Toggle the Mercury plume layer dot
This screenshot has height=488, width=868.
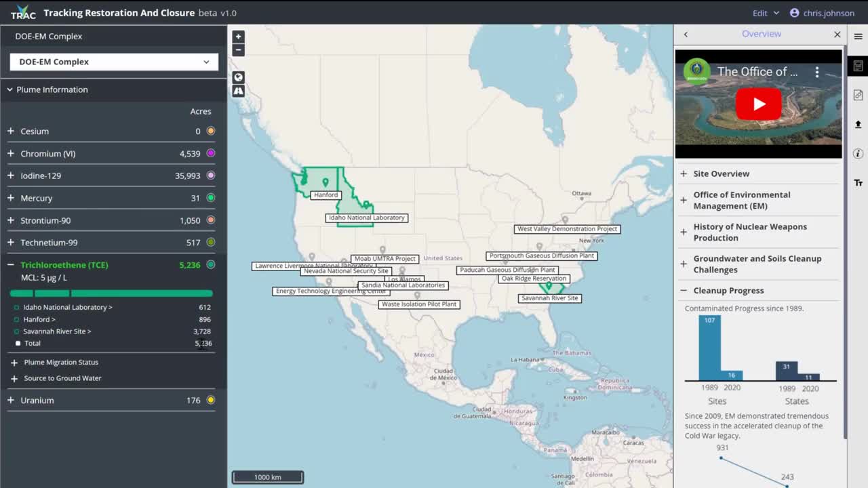(x=211, y=198)
